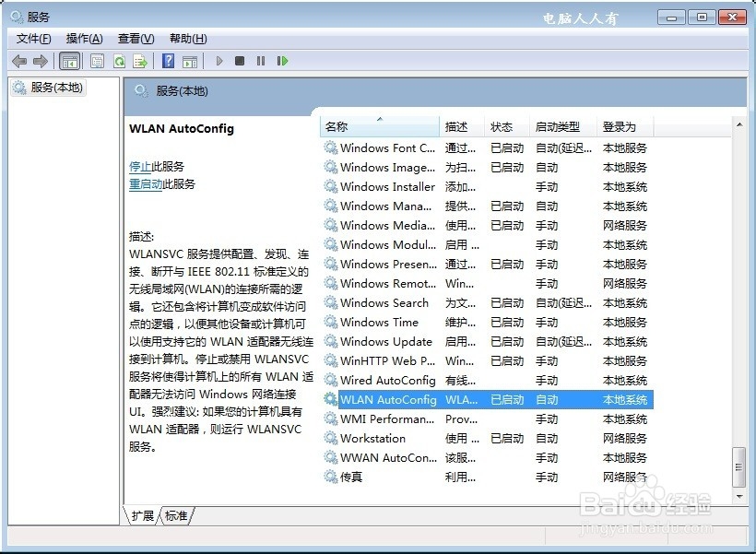
Task: Sort by the 描述 column header
Action: click(461, 127)
